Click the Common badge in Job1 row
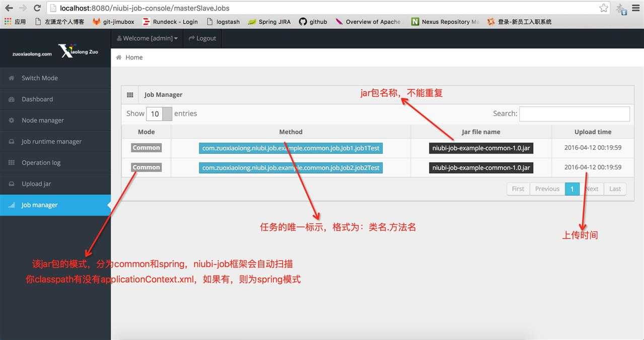This screenshot has width=644, height=340. point(147,148)
